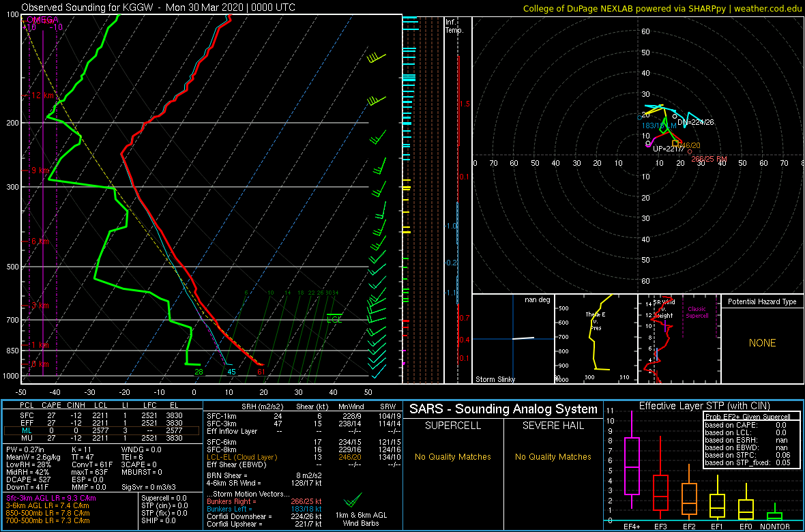Click Sfc-3km AGL LR = 9.3 C/km

pos(51,498)
